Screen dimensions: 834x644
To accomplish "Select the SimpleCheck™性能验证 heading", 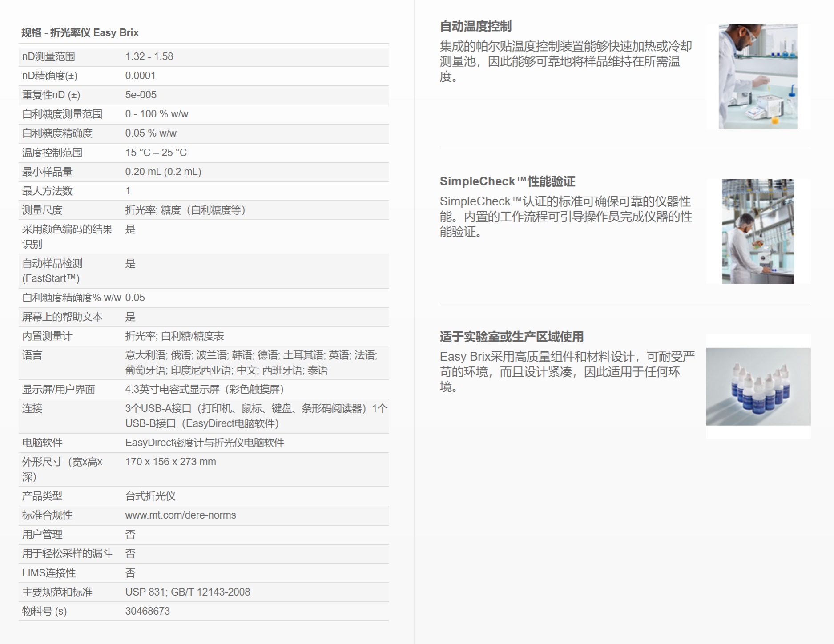I will [x=507, y=181].
